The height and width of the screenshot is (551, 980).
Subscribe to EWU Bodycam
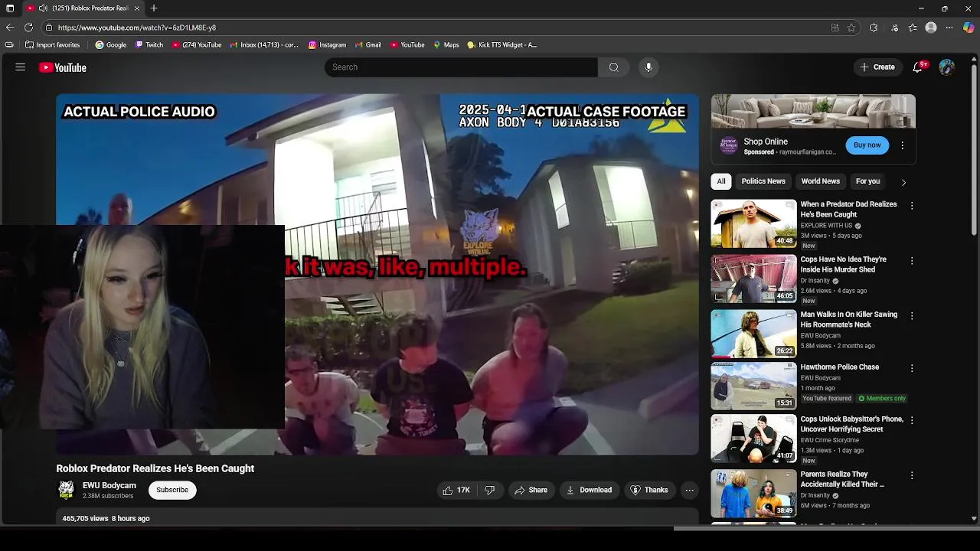tap(172, 490)
